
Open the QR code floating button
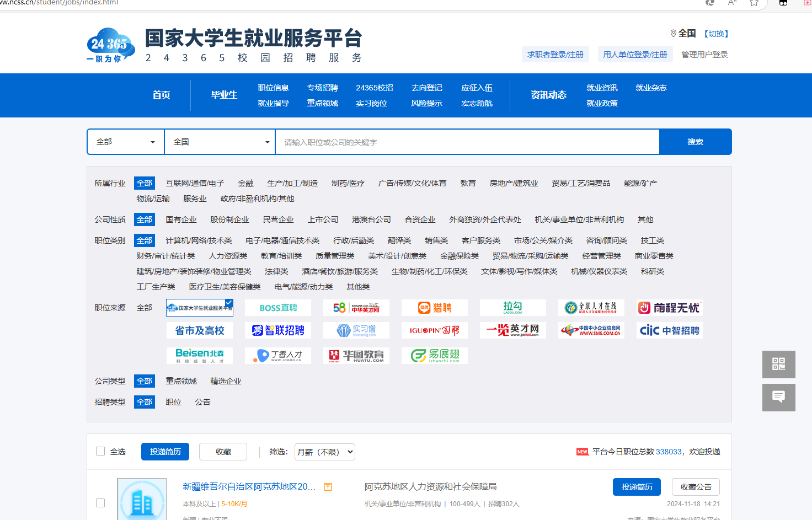(778, 364)
